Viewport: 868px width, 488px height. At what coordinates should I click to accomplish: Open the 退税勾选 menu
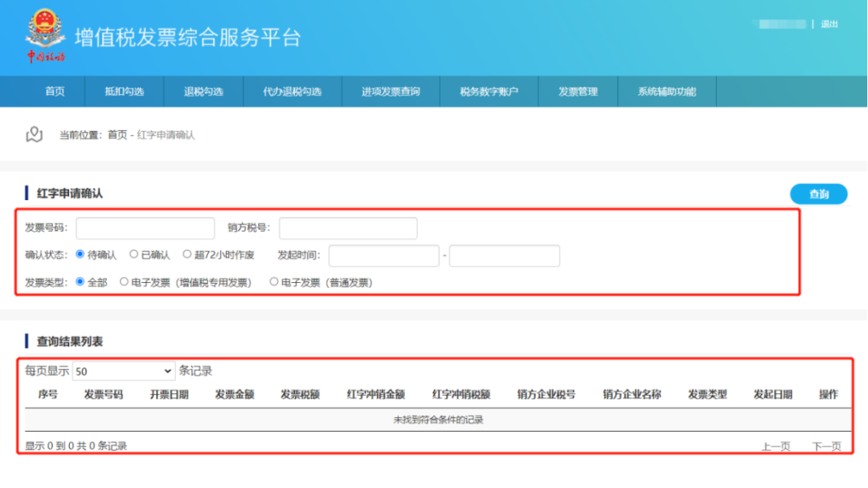click(x=203, y=92)
